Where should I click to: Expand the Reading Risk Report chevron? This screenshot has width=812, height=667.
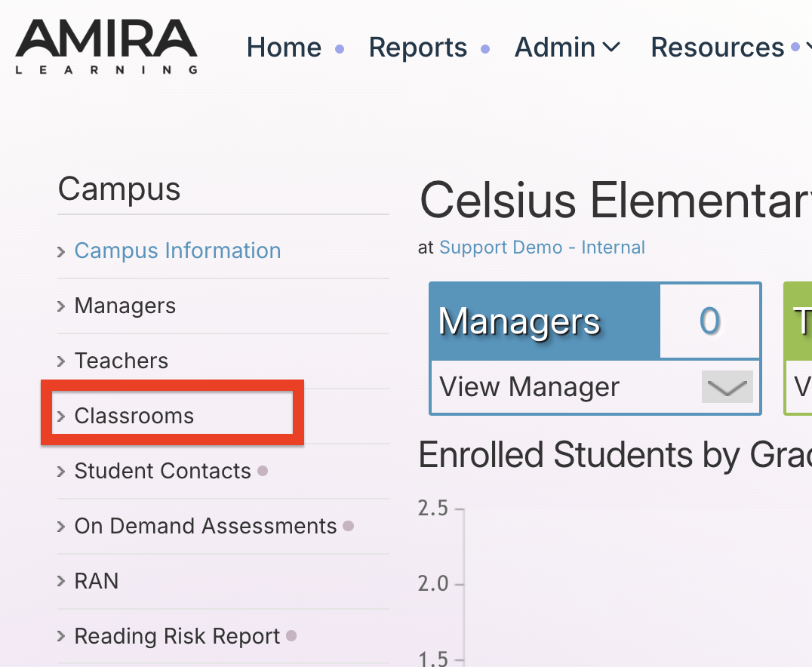[61, 635]
